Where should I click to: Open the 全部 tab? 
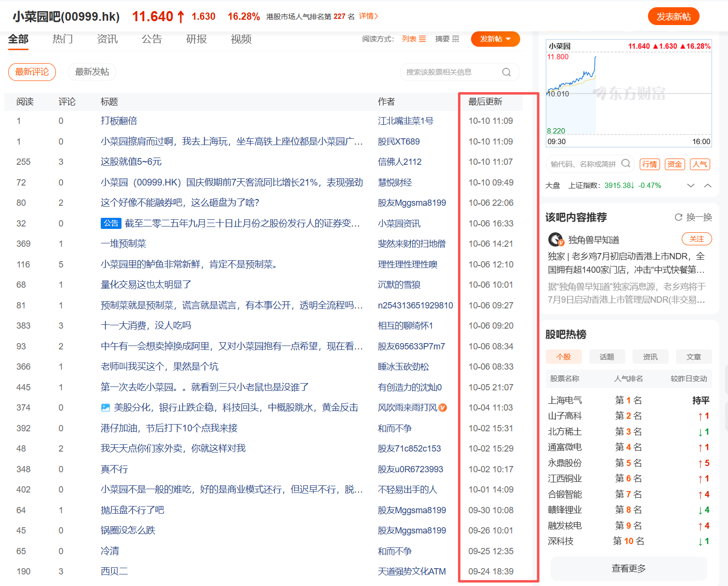(18, 39)
